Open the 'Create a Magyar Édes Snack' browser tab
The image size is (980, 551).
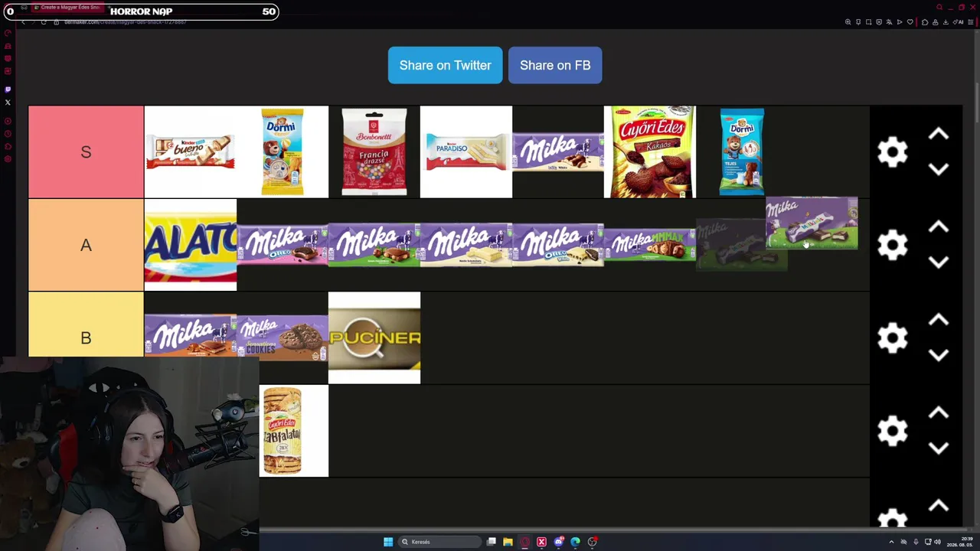click(x=69, y=8)
